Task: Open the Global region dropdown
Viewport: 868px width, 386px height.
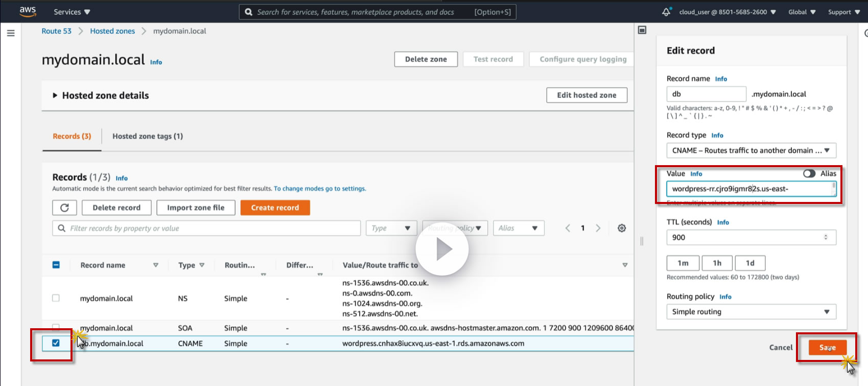Action: 802,12
